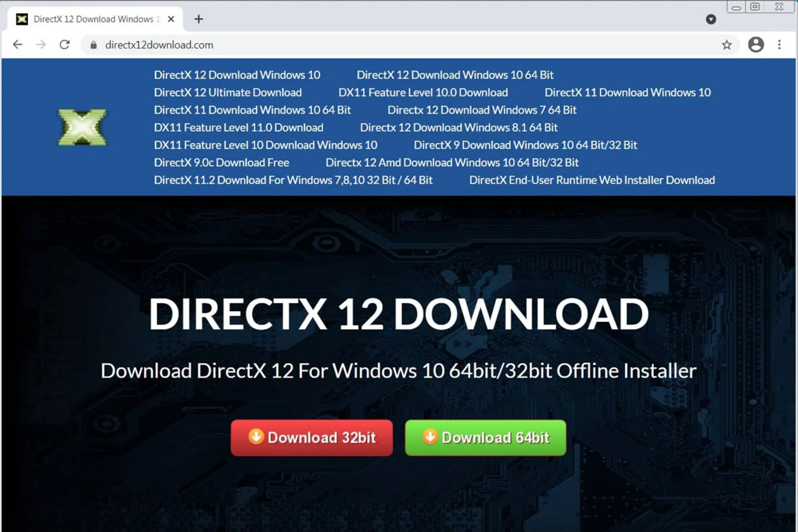Open Directx 12 Download Windows 7 64 Bit
The height and width of the screenshot is (532, 798).
point(482,110)
